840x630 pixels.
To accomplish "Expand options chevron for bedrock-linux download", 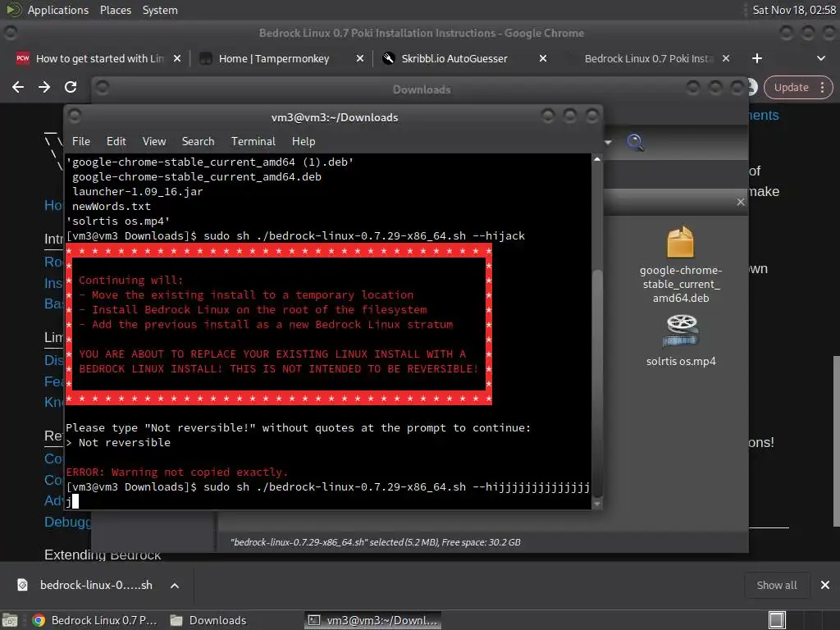I will click(175, 586).
